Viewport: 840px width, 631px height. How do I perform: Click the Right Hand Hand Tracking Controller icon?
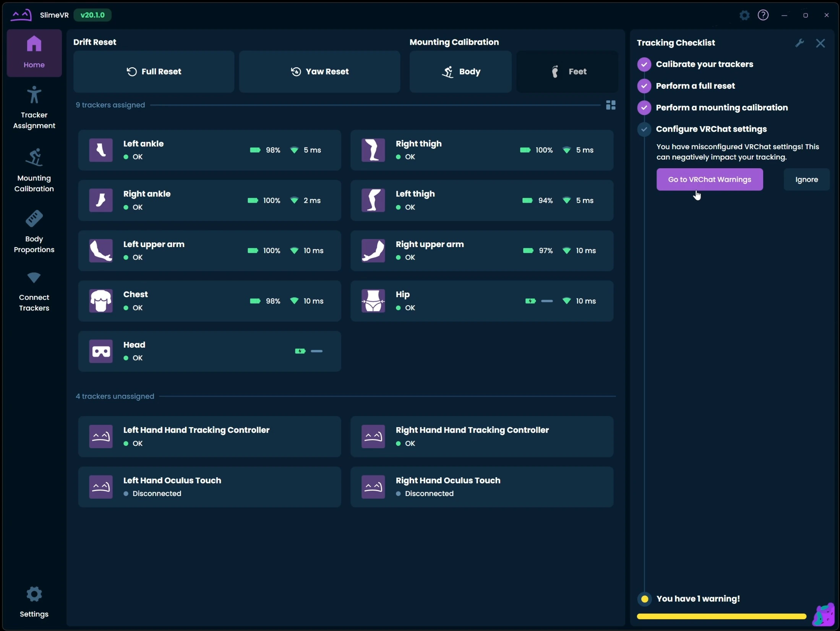[373, 436]
